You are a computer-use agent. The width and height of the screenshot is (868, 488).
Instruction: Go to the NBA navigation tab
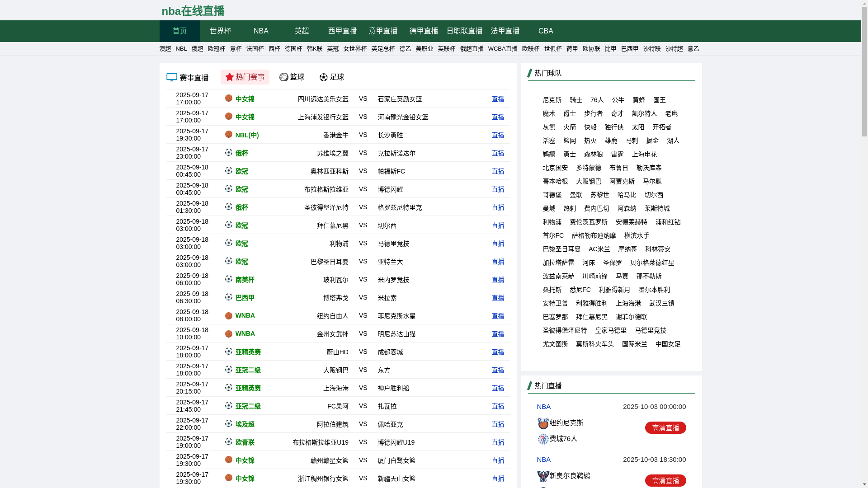click(x=261, y=31)
